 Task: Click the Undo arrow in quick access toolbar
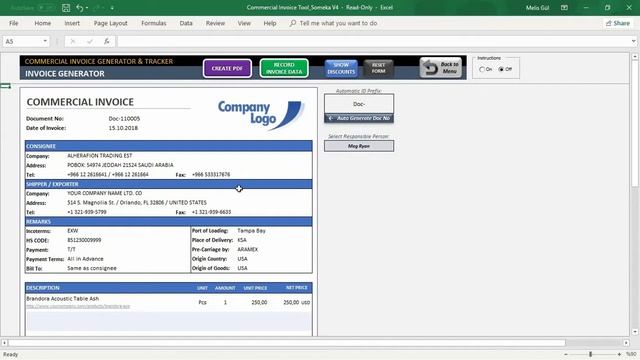(x=80, y=8)
